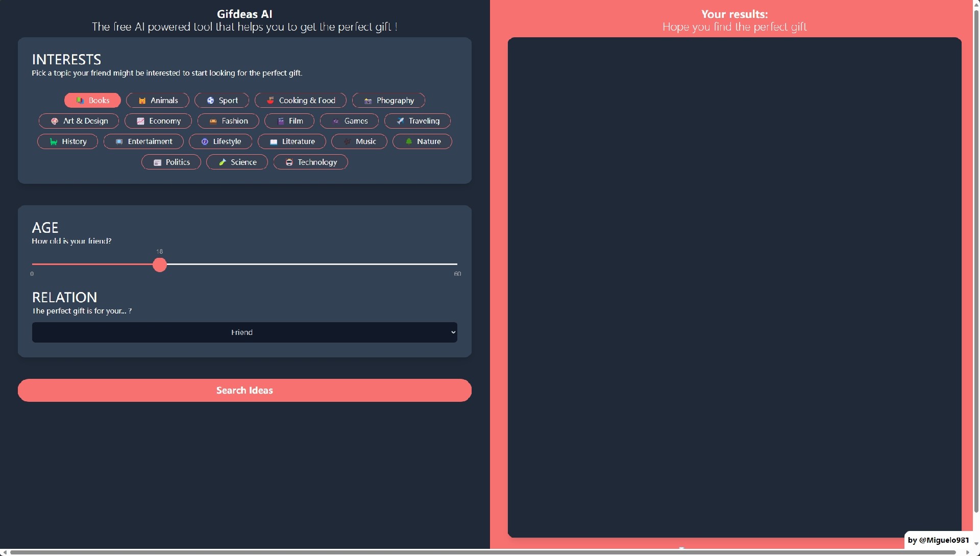980x556 pixels.
Task: Click the camera icon on Phography
Action: tap(367, 101)
